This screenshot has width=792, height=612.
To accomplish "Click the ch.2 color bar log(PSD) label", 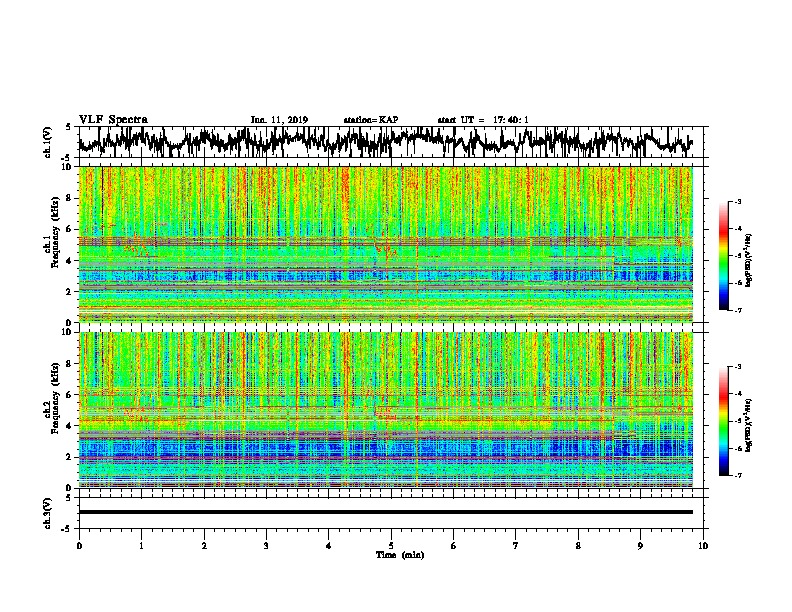I will tap(749, 425).
